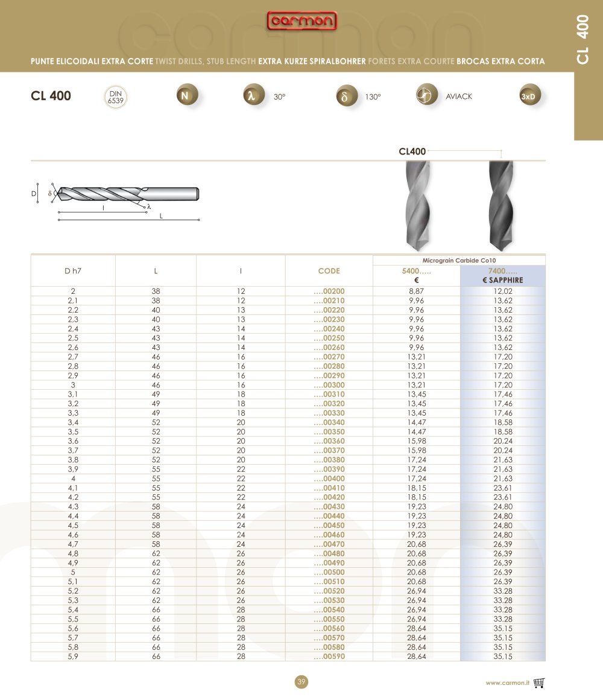Click the 3xD depth icon
The image size is (603, 700).
click(x=530, y=95)
